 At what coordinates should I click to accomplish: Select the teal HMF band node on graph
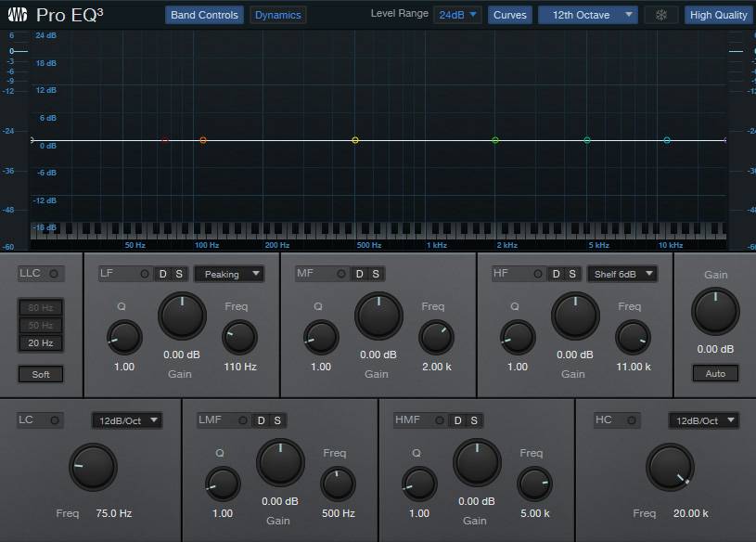coord(587,140)
